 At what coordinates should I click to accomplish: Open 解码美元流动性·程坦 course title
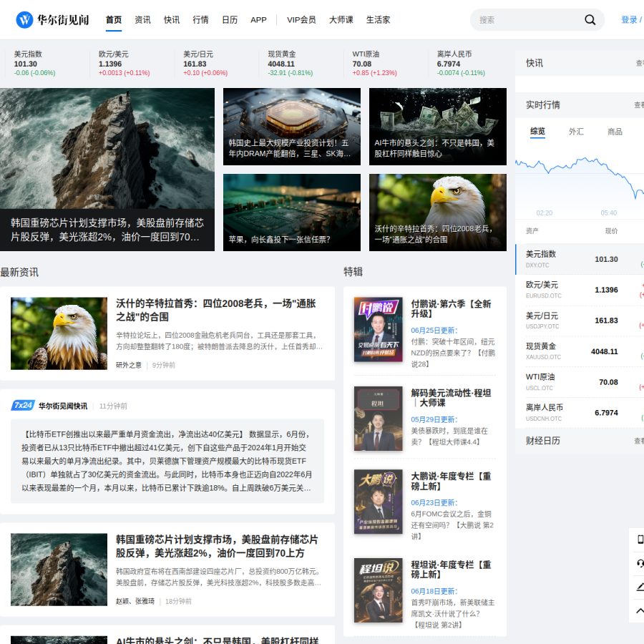tap(451, 398)
